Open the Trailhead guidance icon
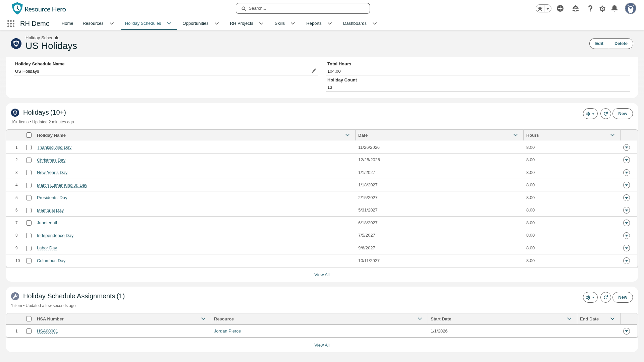The width and height of the screenshot is (644, 362). 576,8
